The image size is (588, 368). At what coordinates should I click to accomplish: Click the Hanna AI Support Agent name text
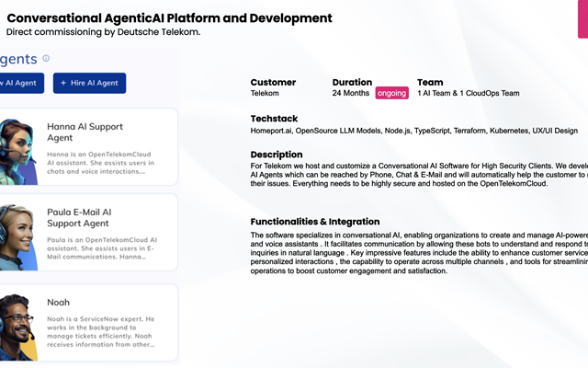pyautogui.click(x=85, y=132)
